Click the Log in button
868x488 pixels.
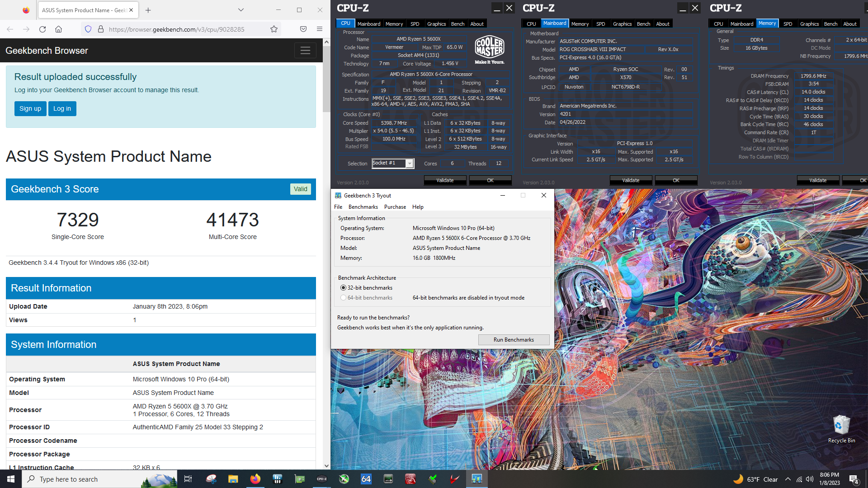click(x=62, y=108)
